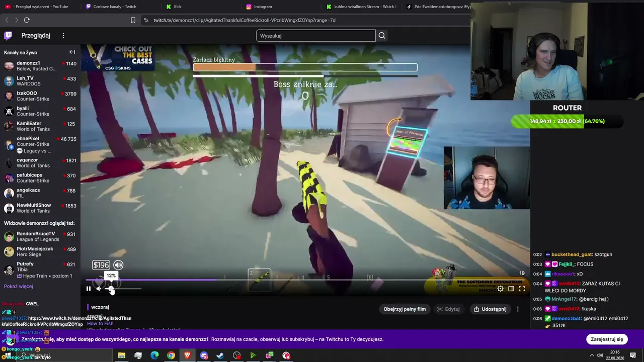Screen dimensions: 644x362
Task: Enter fullscreen on the clip player
Action: click(x=522, y=289)
